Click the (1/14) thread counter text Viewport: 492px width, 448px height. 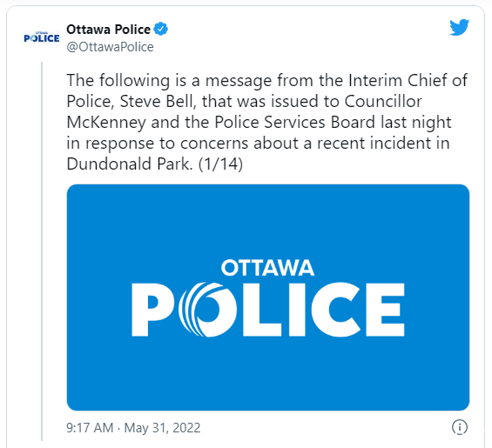(220, 164)
